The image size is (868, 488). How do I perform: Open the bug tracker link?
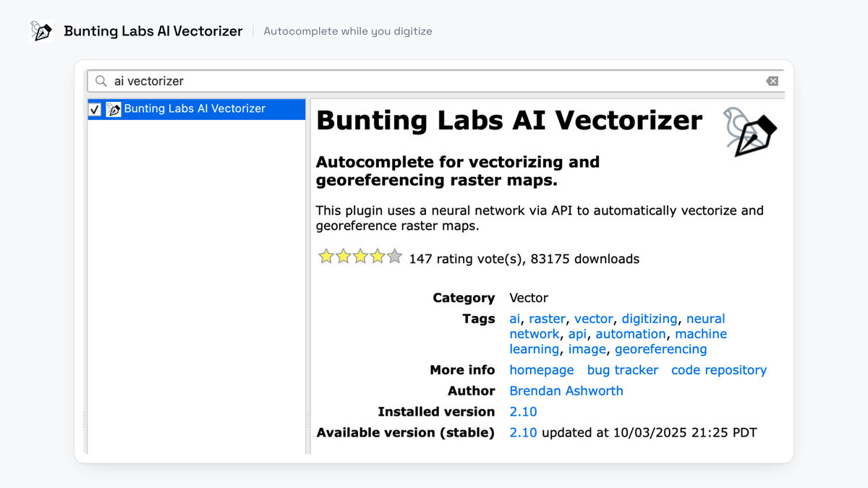(x=623, y=370)
